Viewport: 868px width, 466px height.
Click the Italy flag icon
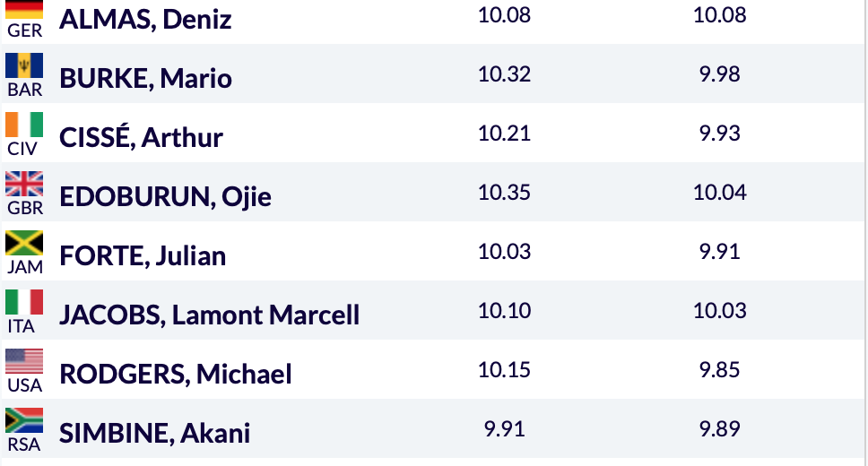click(x=24, y=302)
